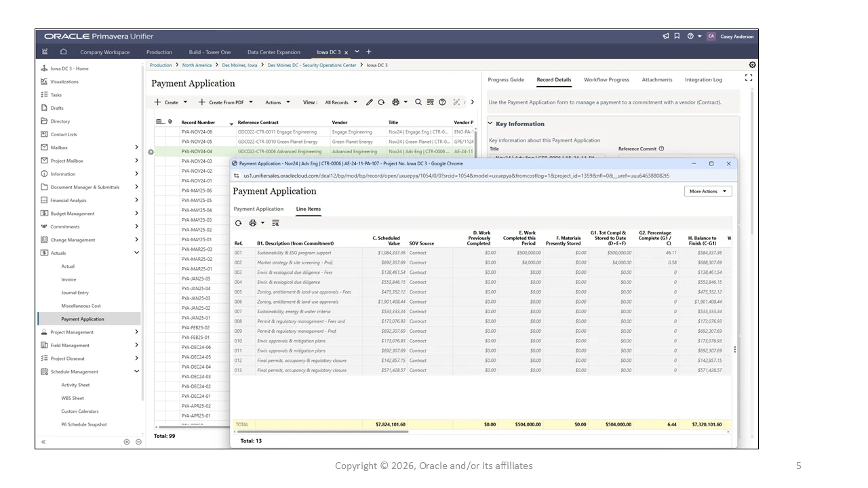
Task: Open the analytics icon beside the home icon
Action: pos(45,52)
